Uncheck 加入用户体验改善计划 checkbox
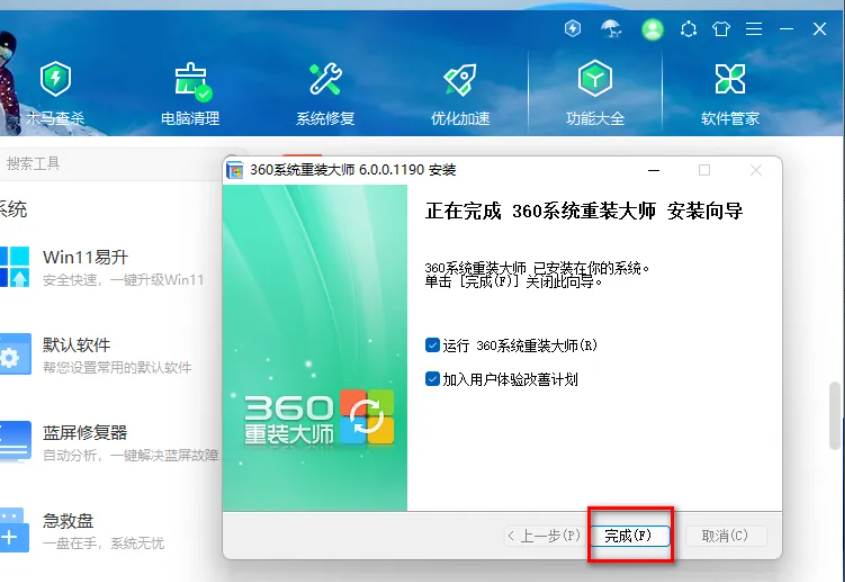The height and width of the screenshot is (582, 845). coord(432,379)
